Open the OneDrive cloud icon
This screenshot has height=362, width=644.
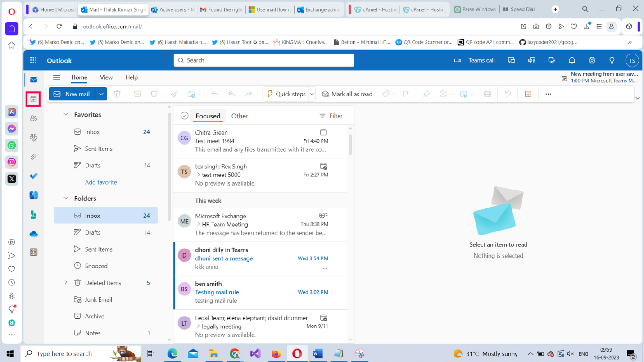(33, 234)
